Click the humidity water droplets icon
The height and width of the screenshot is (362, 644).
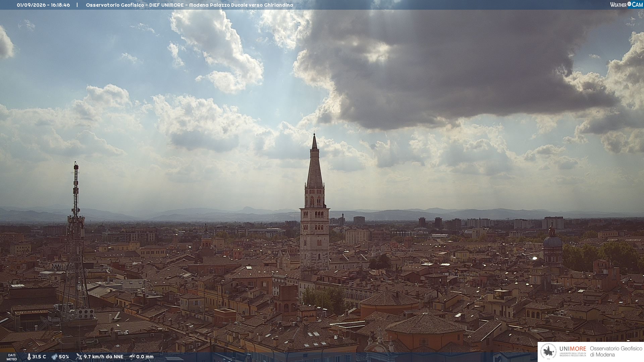point(54,357)
